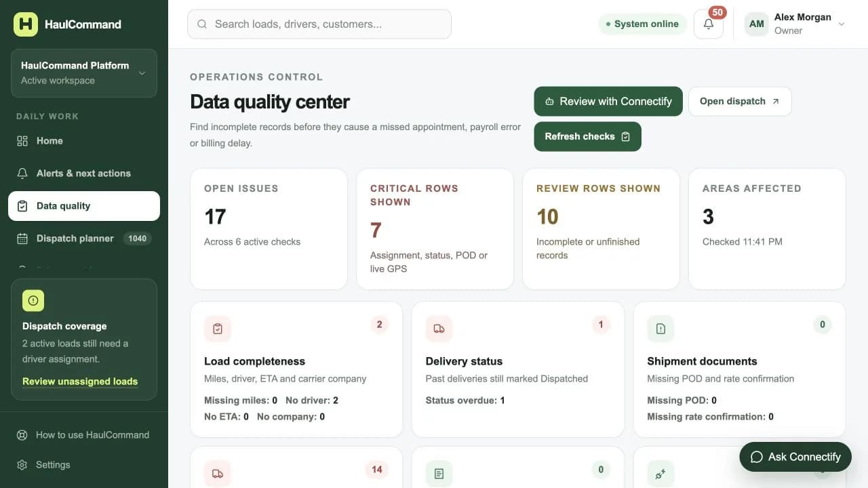Click the 50 notification count badge
The width and height of the screenshot is (868, 488).
717,12
